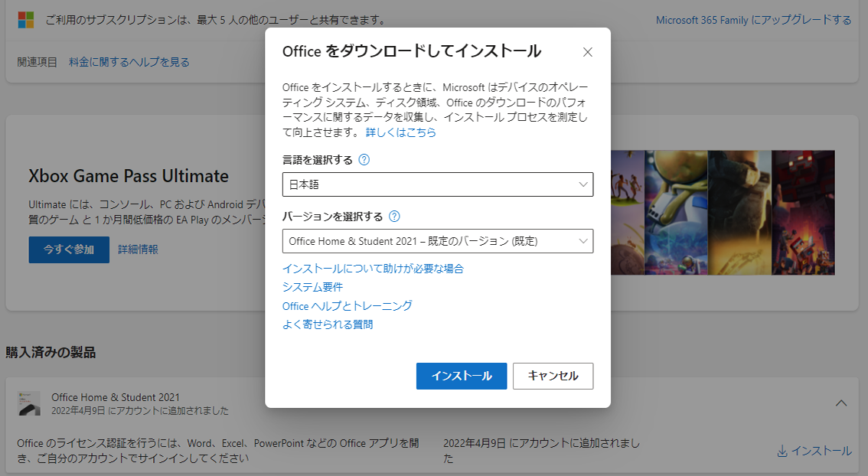The height and width of the screenshot is (476, 868).
Task: Close the Office install dialog
Action: [587, 52]
